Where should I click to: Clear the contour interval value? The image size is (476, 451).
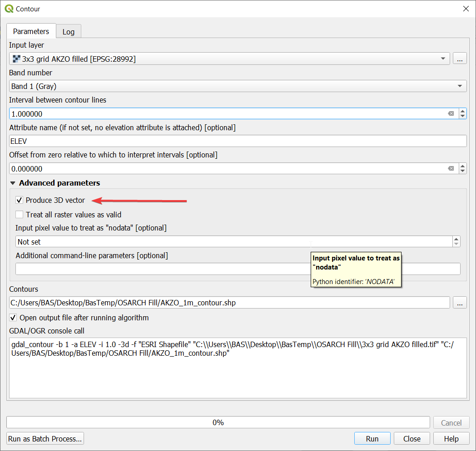(451, 114)
